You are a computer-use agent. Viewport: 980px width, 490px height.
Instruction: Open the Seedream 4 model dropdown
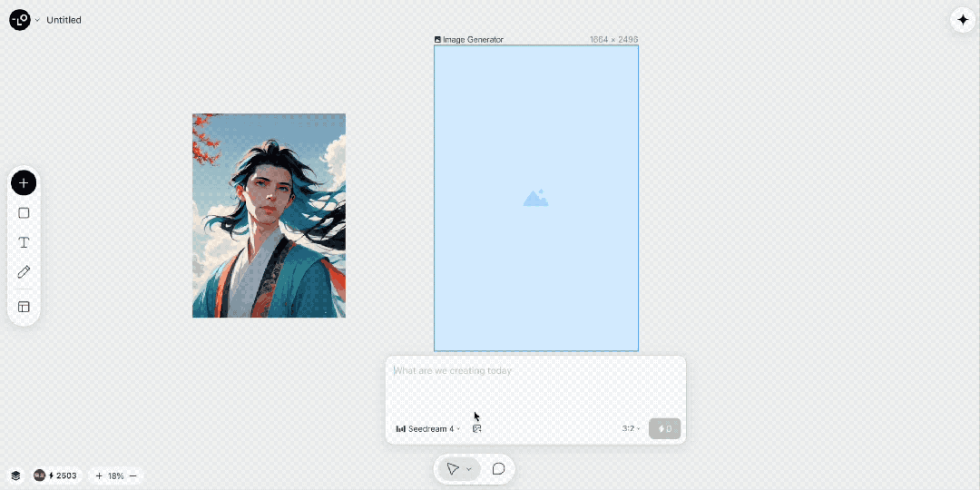point(428,428)
